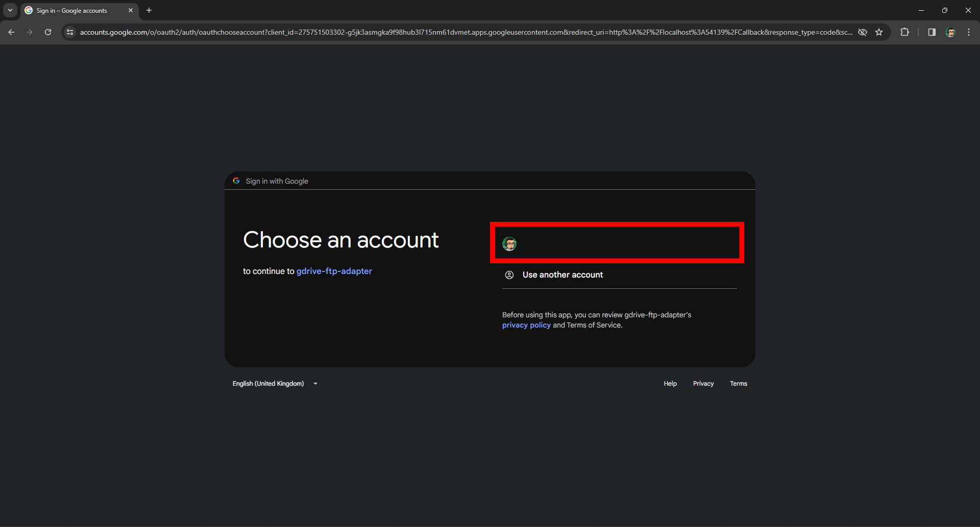The height and width of the screenshot is (527, 980).
Task: Select the Sign in – Google accounts tab
Action: (80, 11)
